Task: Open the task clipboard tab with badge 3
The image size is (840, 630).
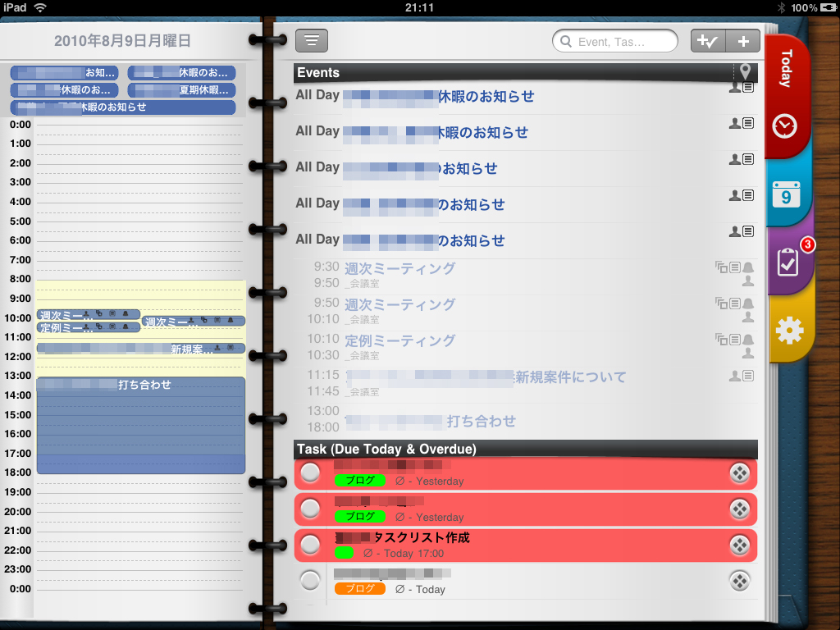Action: coord(787,262)
